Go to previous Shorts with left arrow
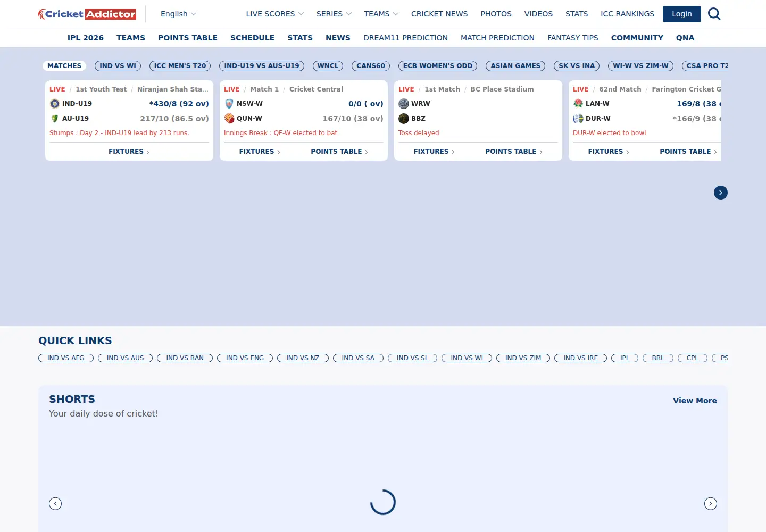Image resolution: width=766 pixels, height=532 pixels. [55, 503]
